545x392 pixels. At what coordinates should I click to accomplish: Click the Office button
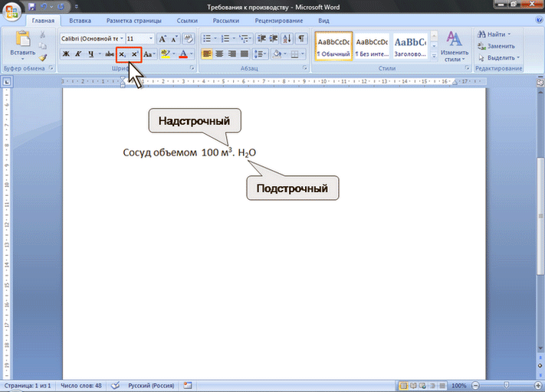[x=11, y=11]
